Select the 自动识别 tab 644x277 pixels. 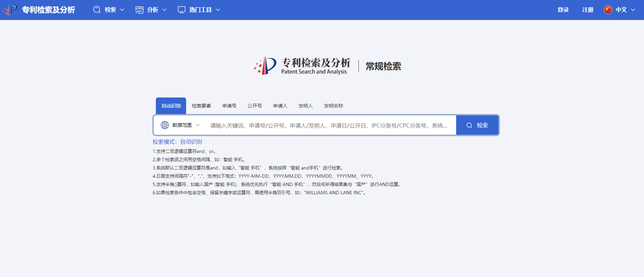[171, 106]
